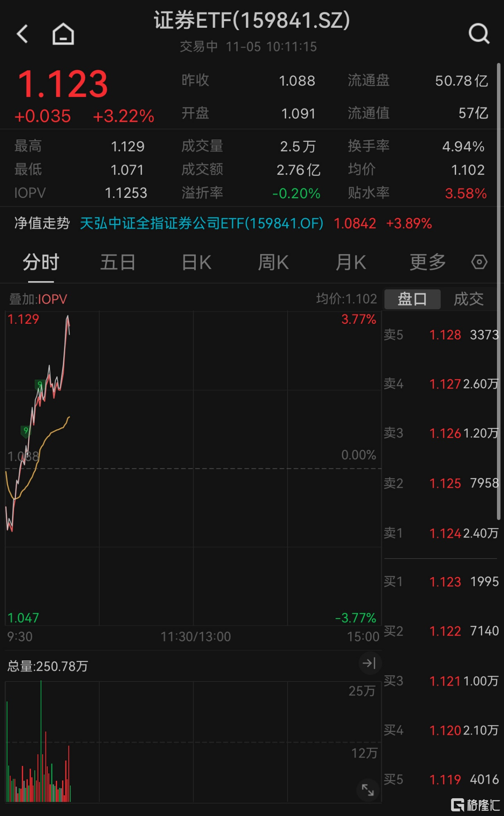
Task: Tap the net value 1.0842
Action: 355,224
